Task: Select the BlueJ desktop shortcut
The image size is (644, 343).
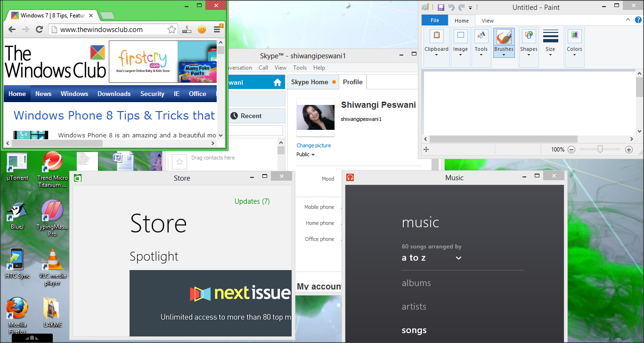Action: click(17, 216)
